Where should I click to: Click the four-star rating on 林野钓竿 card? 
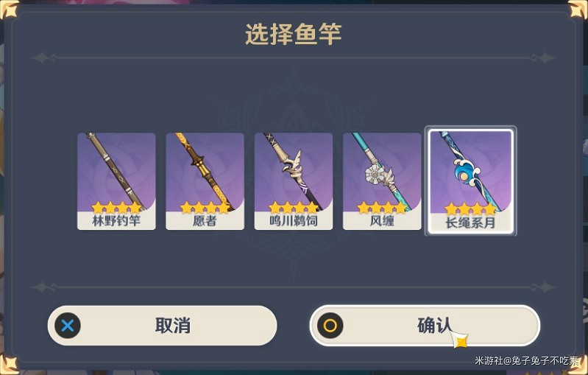[116, 207]
